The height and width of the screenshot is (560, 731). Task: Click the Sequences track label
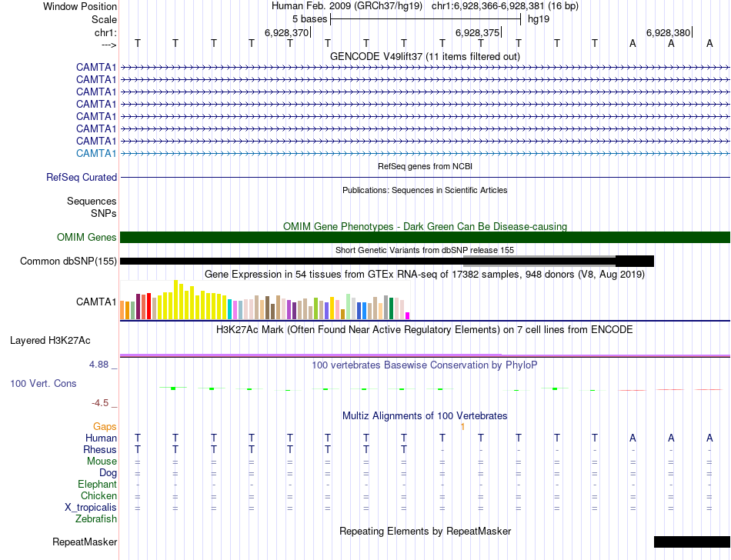92,201
